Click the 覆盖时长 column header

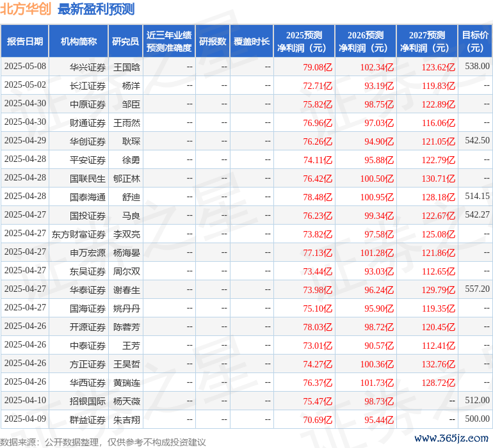252,41
